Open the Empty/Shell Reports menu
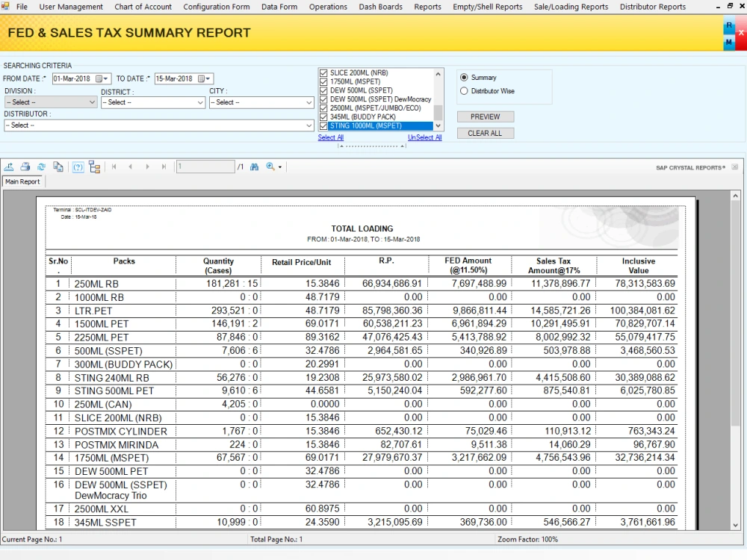This screenshot has height=560, width=747. (488, 7)
